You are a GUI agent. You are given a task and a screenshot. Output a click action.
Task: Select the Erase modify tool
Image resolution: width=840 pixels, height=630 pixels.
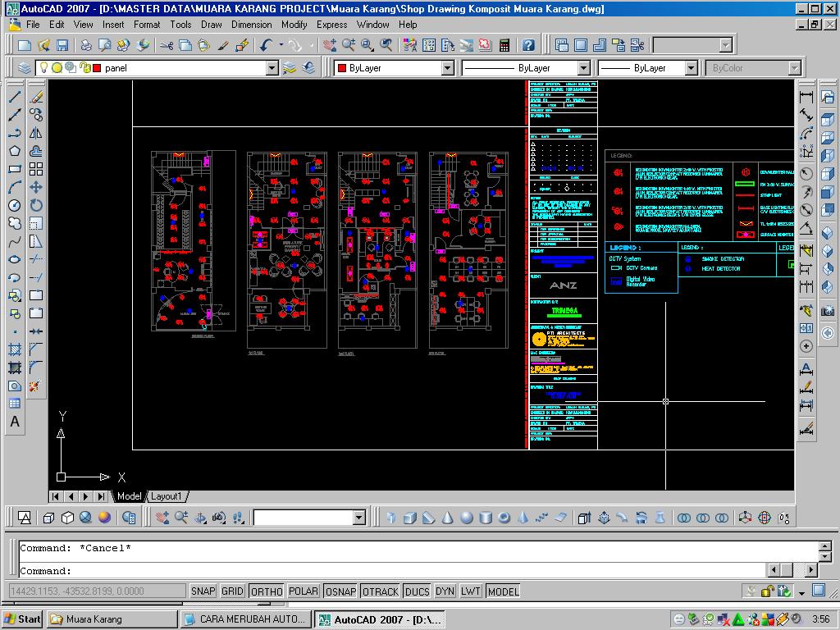pyautogui.click(x=36, y=97)
